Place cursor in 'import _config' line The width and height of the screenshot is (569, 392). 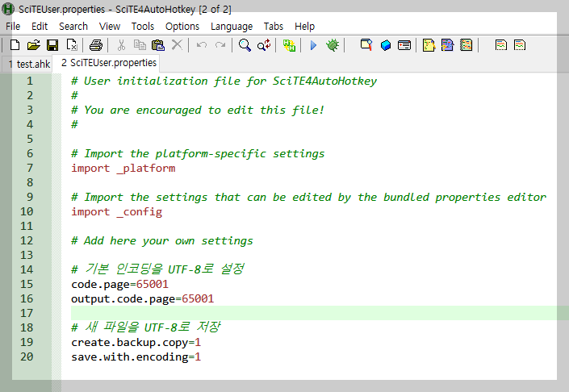(x=116, y=212)
